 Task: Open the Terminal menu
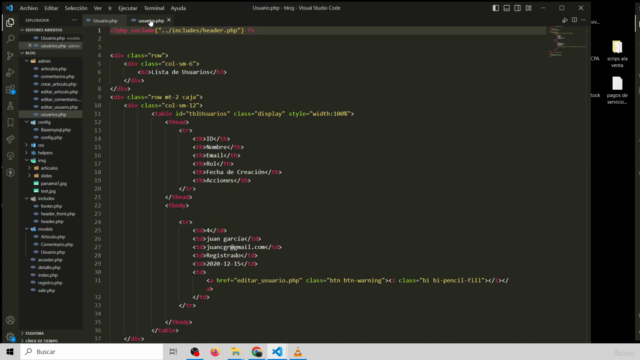[154, 8]
